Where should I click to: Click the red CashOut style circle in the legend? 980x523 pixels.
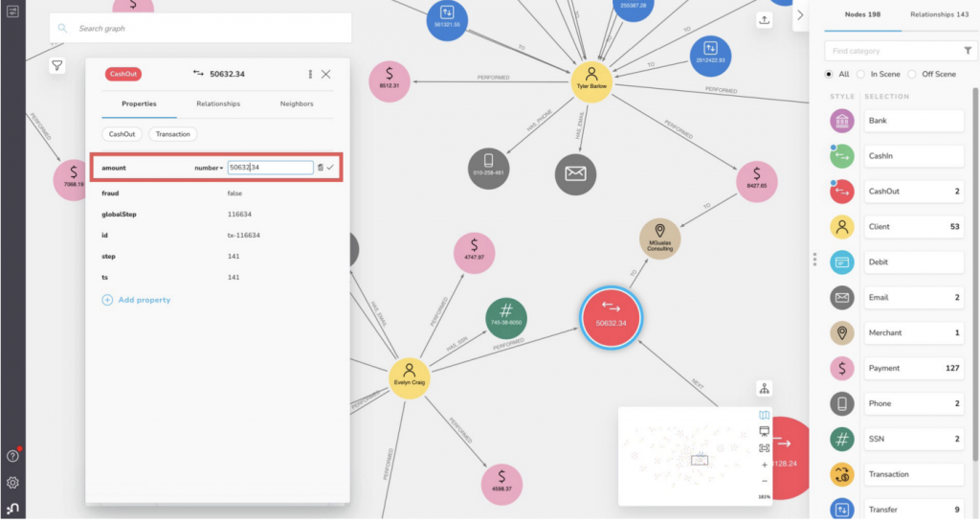(x=842, y=192)
